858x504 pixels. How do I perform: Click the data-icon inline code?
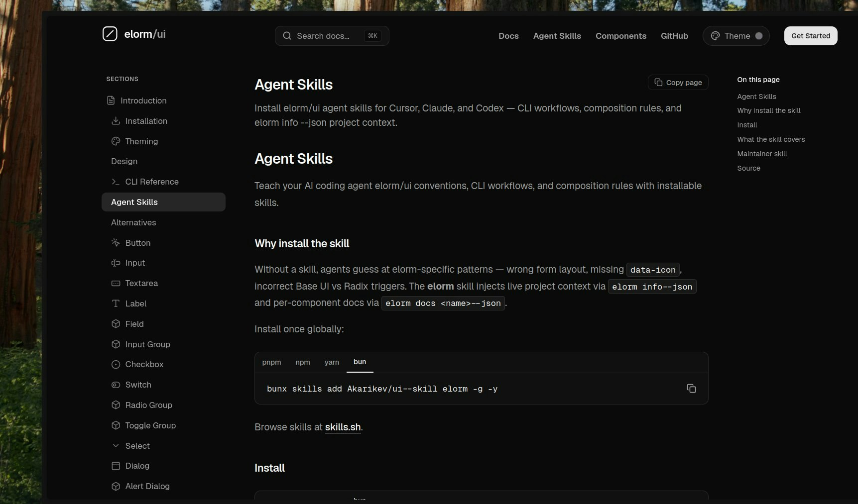(x=653, y=270)
